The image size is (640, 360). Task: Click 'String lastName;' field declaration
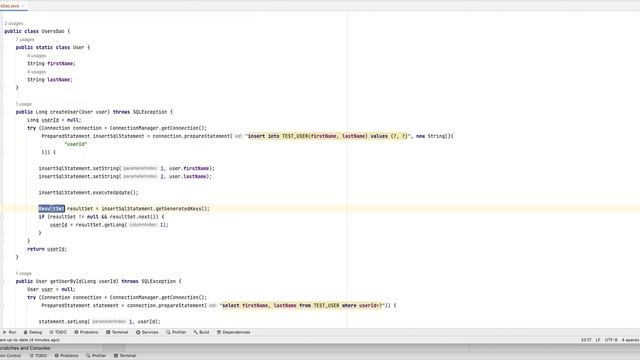50,80
